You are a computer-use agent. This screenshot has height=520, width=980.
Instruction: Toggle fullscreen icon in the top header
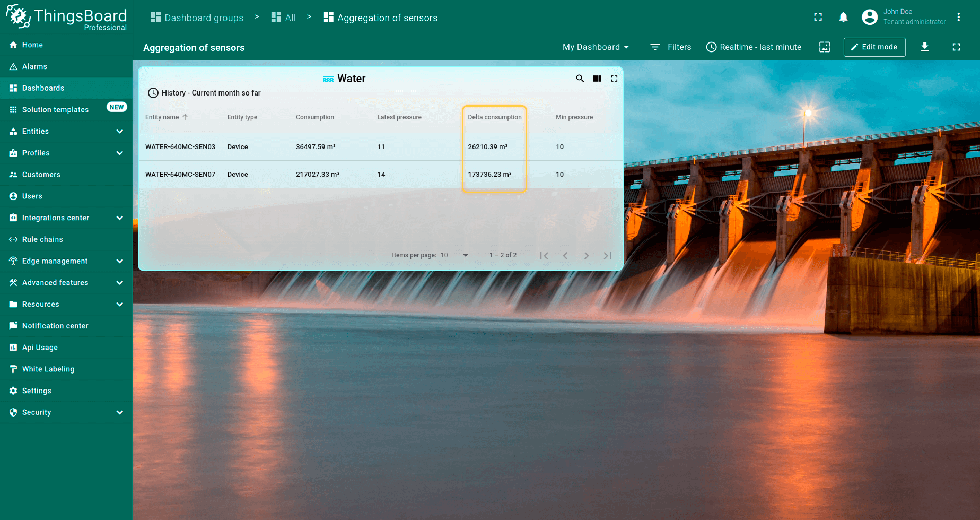(x=818, y=18)
